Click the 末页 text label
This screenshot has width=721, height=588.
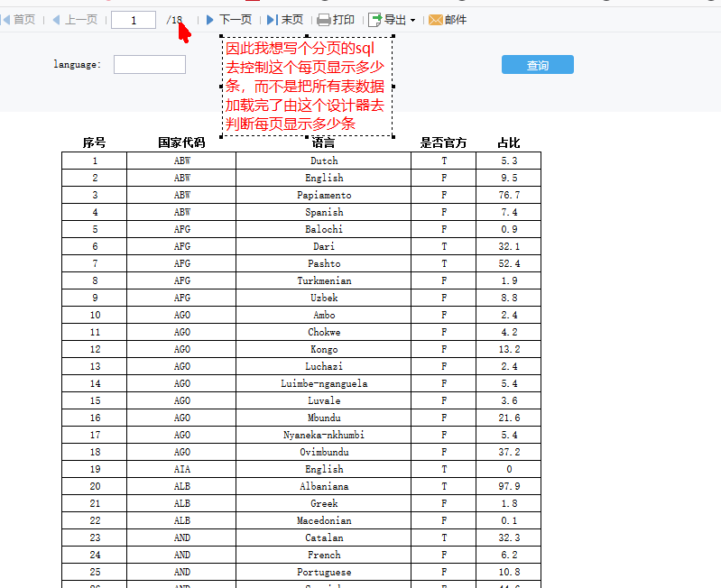point(292,20)
